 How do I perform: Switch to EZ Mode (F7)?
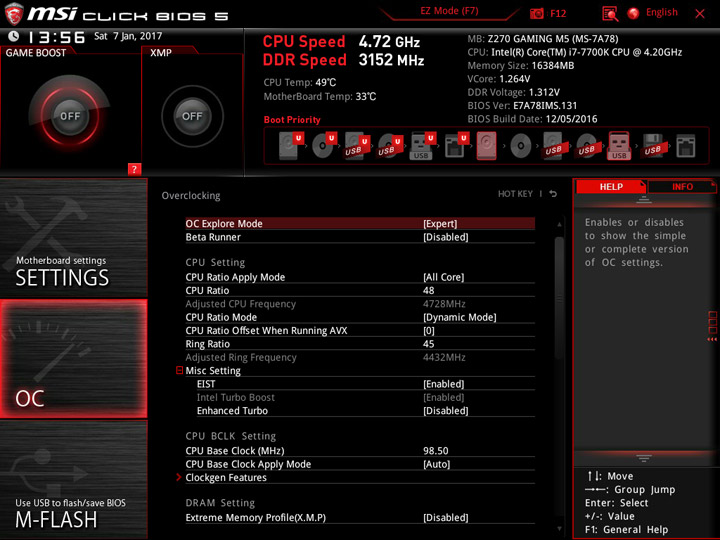pos(449,11)
